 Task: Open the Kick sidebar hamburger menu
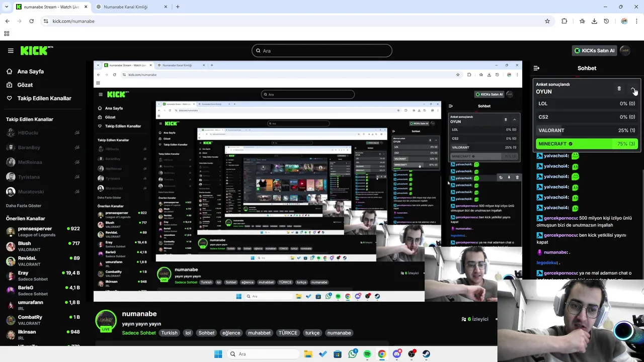(x=11, y=50)
